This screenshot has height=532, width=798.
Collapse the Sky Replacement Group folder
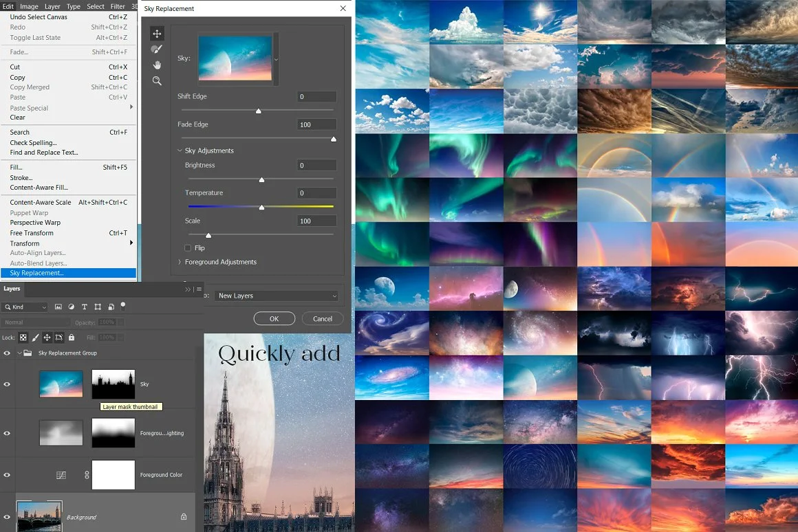coord(19,353)
